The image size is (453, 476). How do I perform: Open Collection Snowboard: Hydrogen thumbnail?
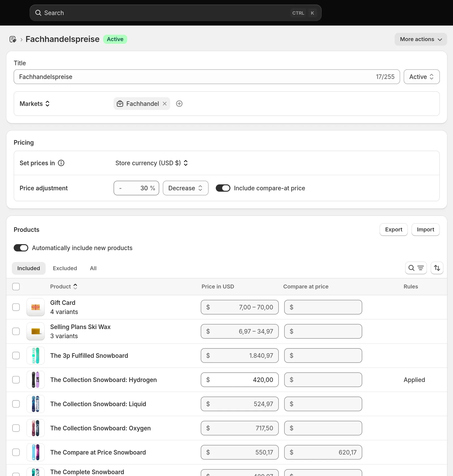pyautogui.click(x=36, y=380)
